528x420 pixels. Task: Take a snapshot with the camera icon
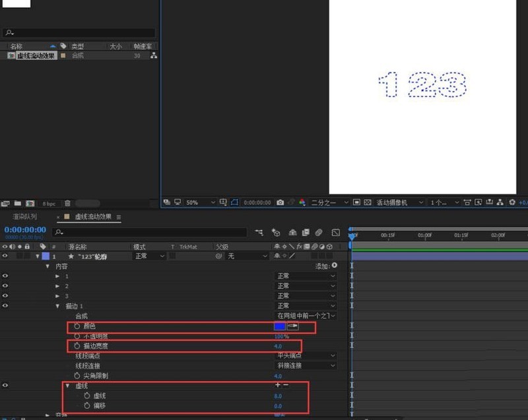tap(280, 202)
